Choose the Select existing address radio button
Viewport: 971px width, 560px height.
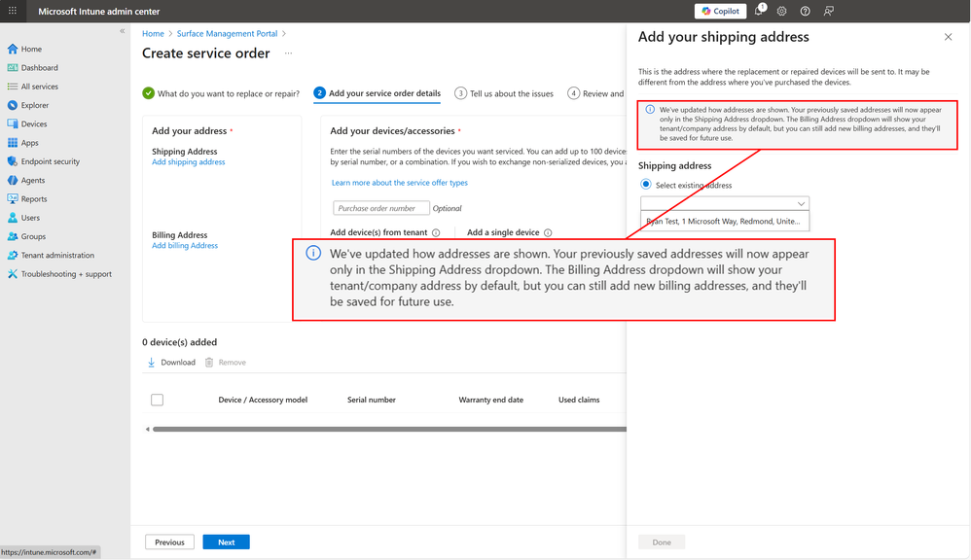click(x=646, y=185)
